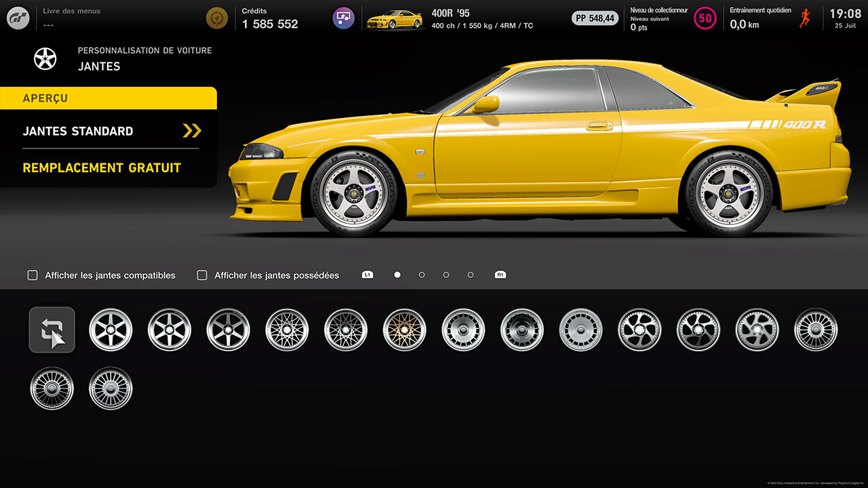Choose the gold bronze mesh wheel

(405, 330)
